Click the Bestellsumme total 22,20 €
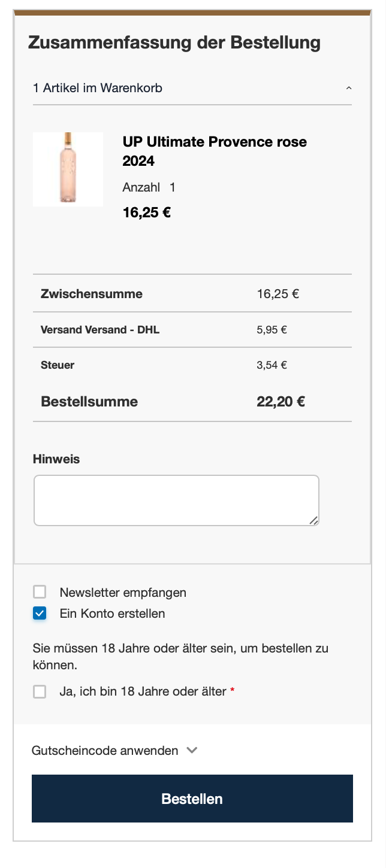 pos(281,402)
